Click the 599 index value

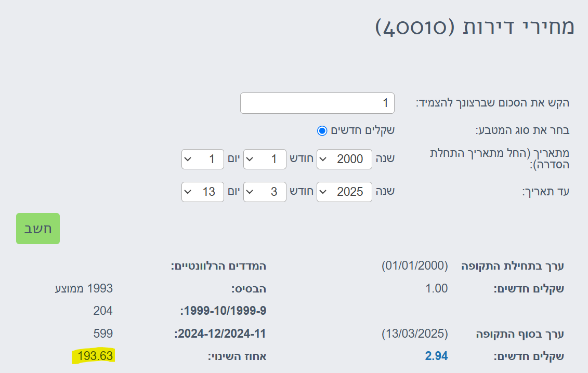click(x=103, y=334)
